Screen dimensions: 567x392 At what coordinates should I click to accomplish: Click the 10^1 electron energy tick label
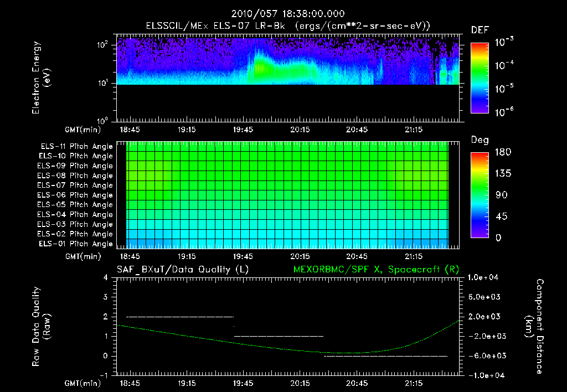tap(102, 83)
